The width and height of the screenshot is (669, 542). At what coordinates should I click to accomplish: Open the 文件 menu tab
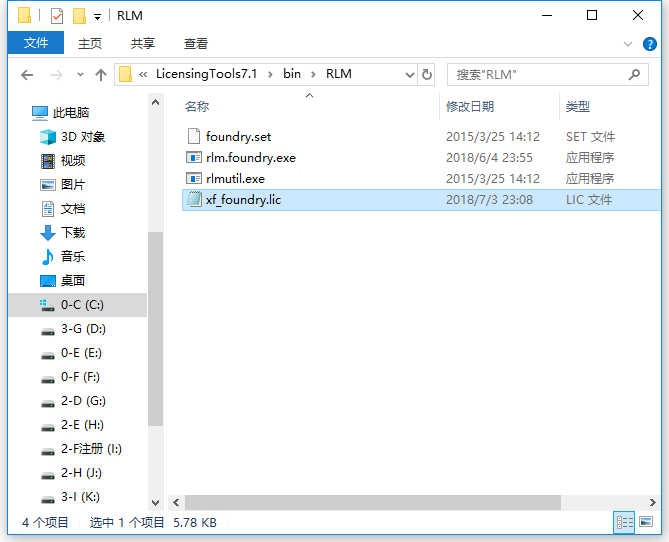tap(36, 43)
